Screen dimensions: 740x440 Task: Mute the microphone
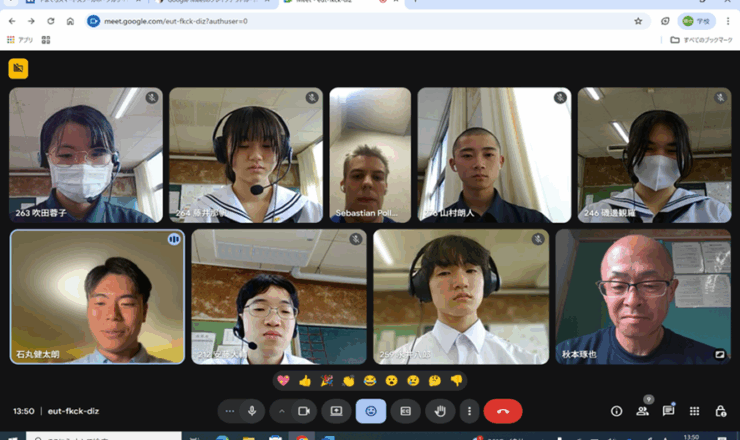(252, 411)
